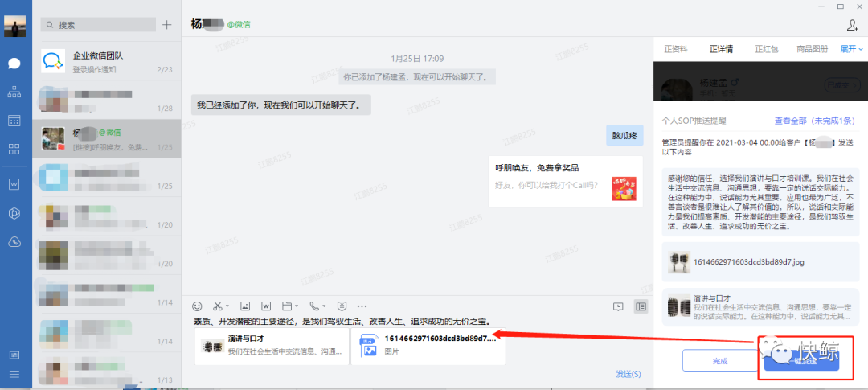Click the red packet icon in chat toolbar

342,306
